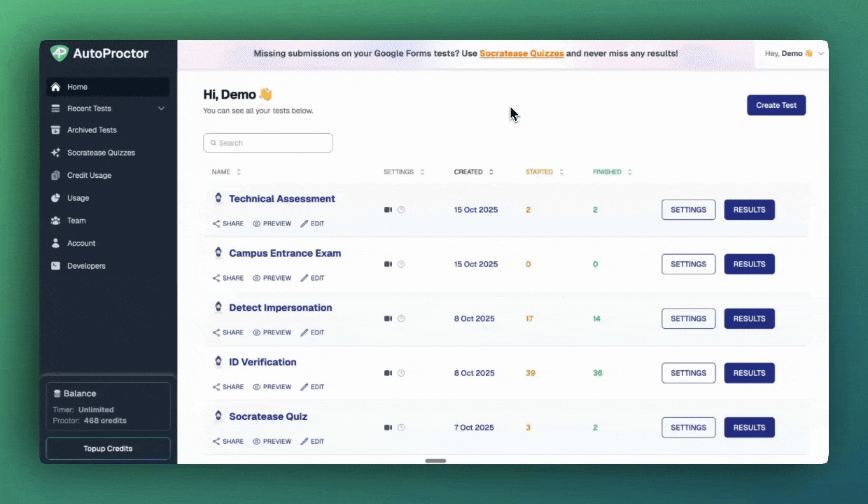Viewport: 868px width, 504px height.
Task: Click camera icon in ID Verification row
Action: pos(388,373)
